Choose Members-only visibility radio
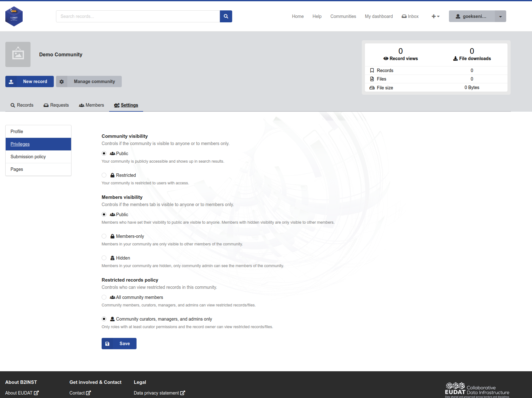The image size is (532, 398). pyautogui.click(x=104, y=236)
